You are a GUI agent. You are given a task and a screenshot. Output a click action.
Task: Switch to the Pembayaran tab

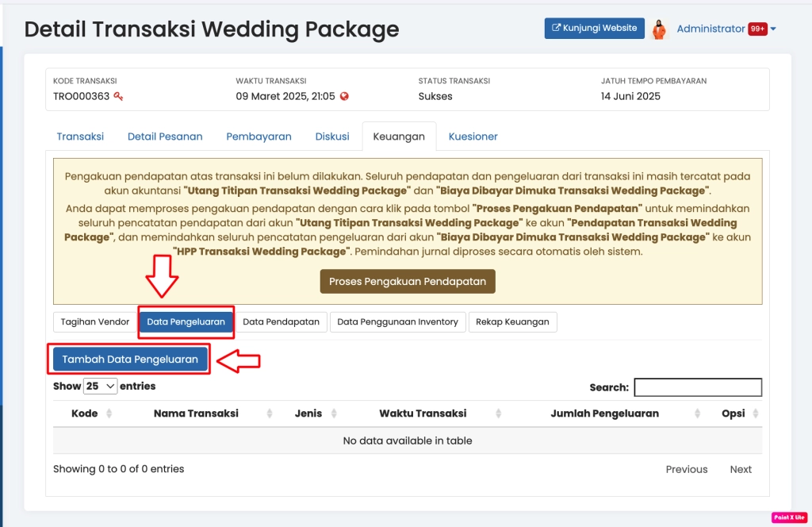pos(259,137)
